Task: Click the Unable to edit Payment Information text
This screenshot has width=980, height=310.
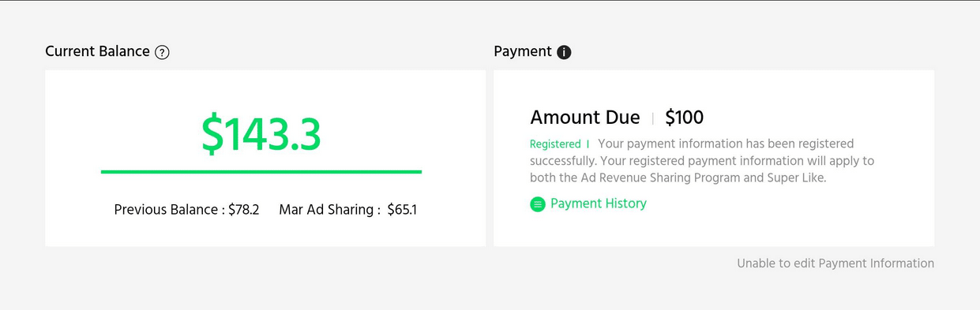Action: click(835, 263)
